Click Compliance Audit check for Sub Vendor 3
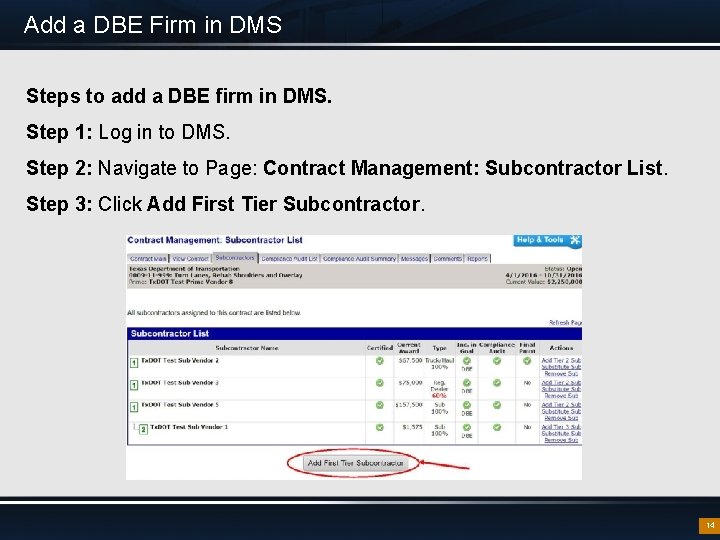This screenshot has height=540, width=720. point(497,382)
